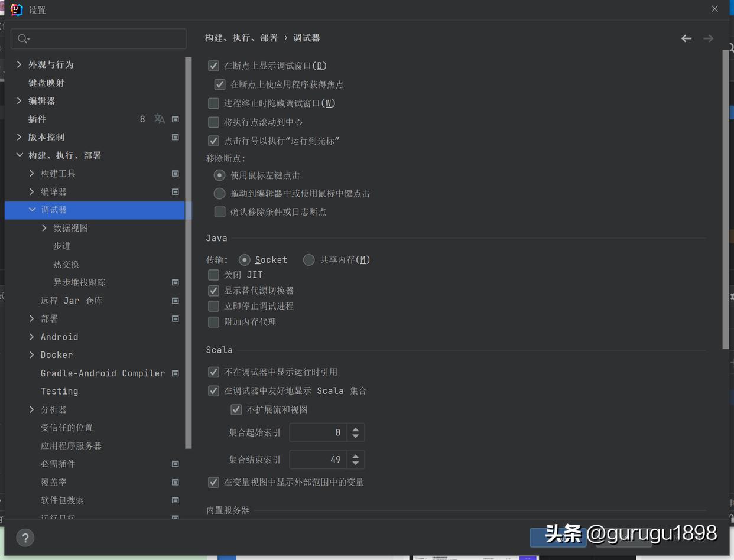This screenshot has height=560, width=734.
Task: Select the 共享内存 radio button
Action: click(x=308, y=259)
